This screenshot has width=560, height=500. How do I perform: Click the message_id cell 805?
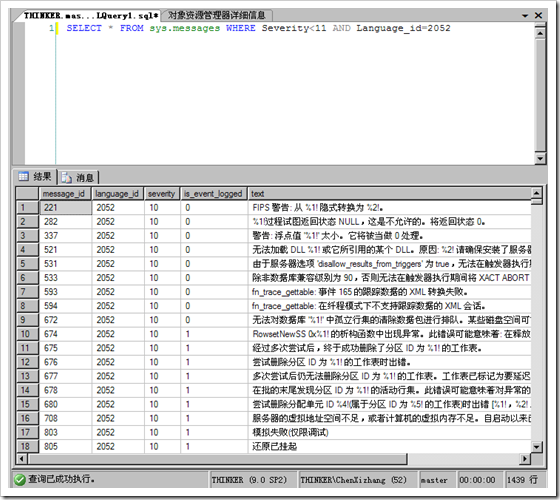pyautogui.click(x=65, y=446)
